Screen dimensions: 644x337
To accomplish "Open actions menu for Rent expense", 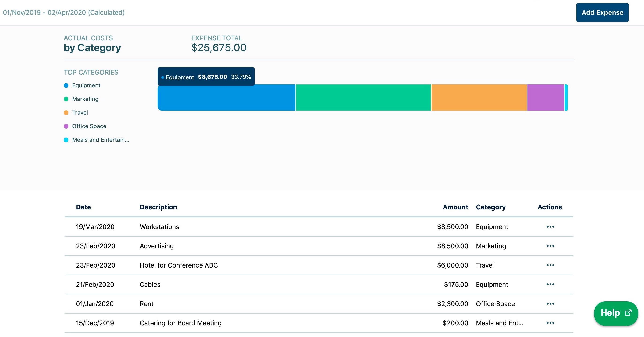I will (x=550, y=304).
